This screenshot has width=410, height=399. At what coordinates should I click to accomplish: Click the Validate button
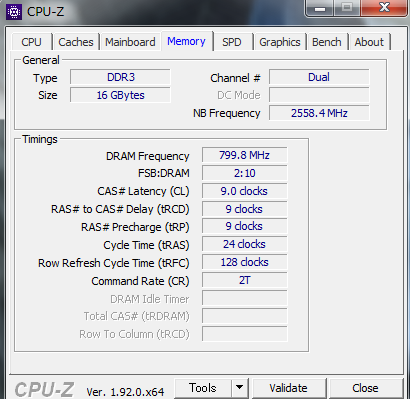tap(289, 388)
